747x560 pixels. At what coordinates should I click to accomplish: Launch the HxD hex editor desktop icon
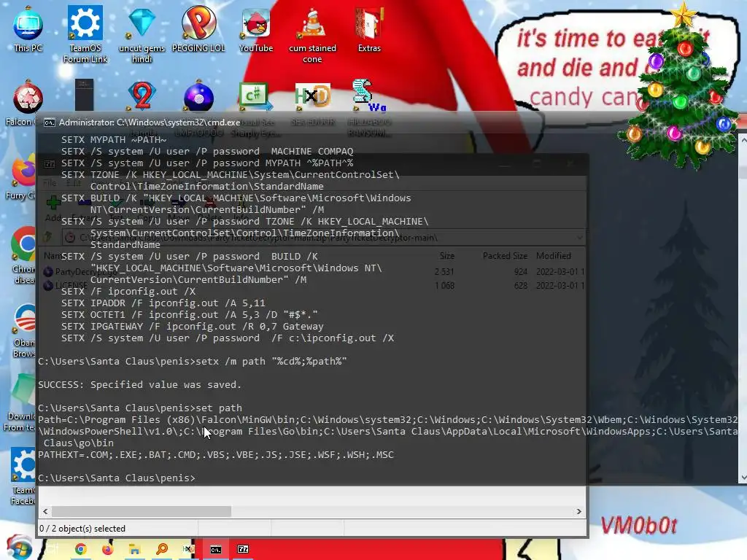click(x=312, y=97)
